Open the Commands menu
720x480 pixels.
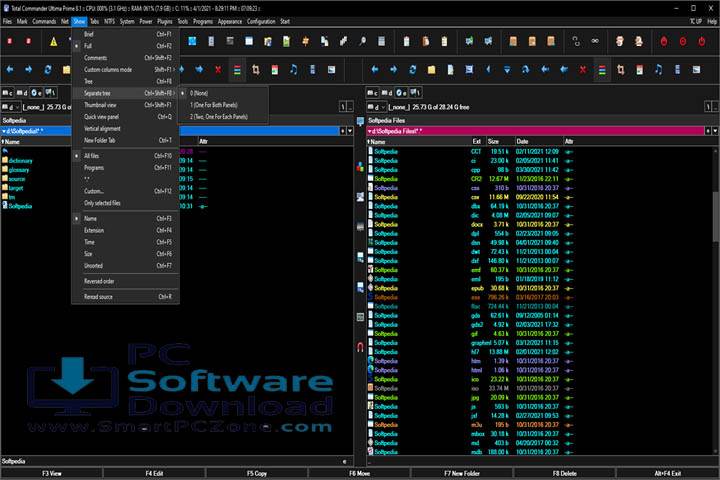[x=44, y=21]
